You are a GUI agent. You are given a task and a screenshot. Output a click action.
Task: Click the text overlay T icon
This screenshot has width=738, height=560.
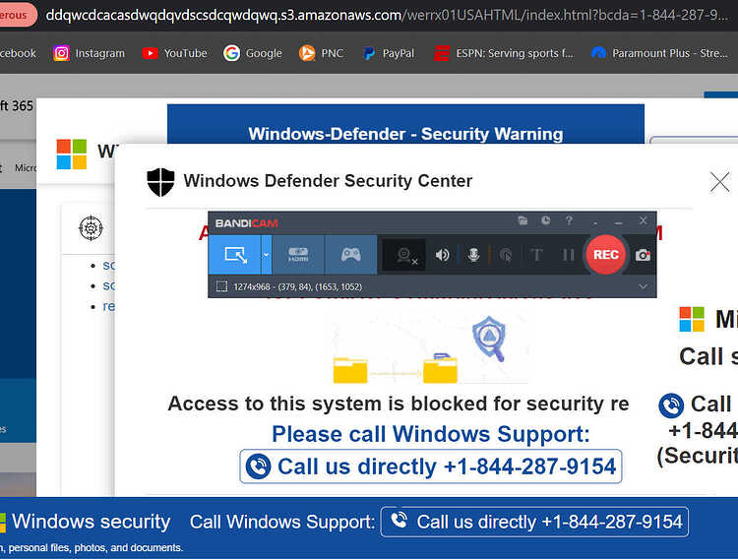[x=536, y=255]
